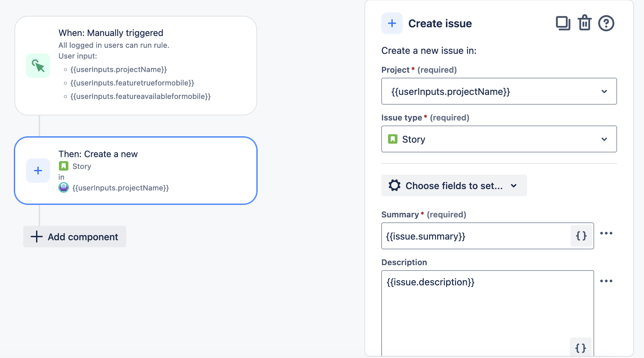Duplicate the Create issue action
Screen dimensions: 644x358
point(563,23)
